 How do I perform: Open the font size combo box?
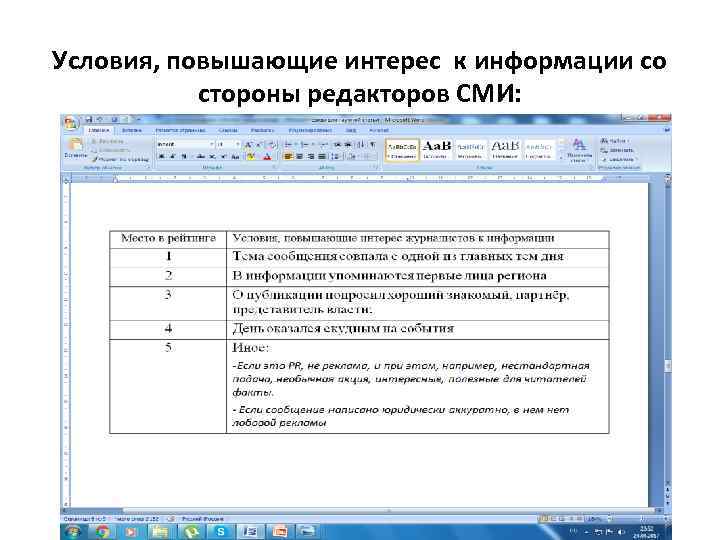[228, 144]
